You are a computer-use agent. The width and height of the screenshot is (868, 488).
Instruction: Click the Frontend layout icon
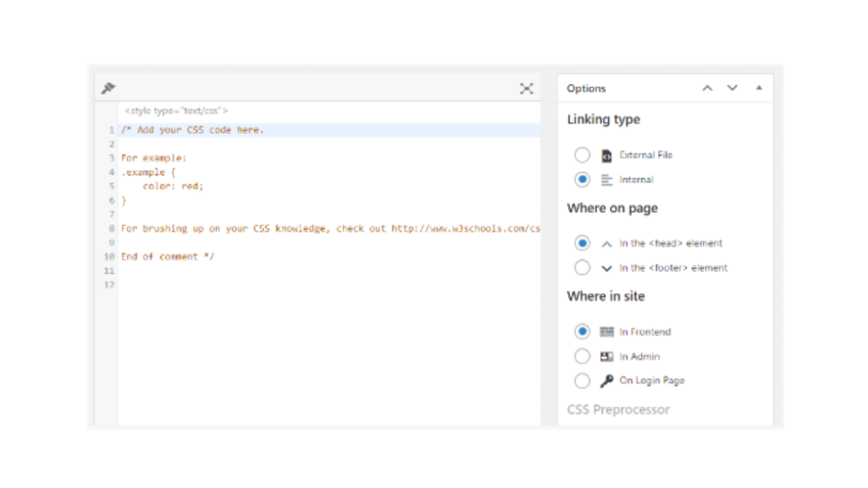click(607, 332)
